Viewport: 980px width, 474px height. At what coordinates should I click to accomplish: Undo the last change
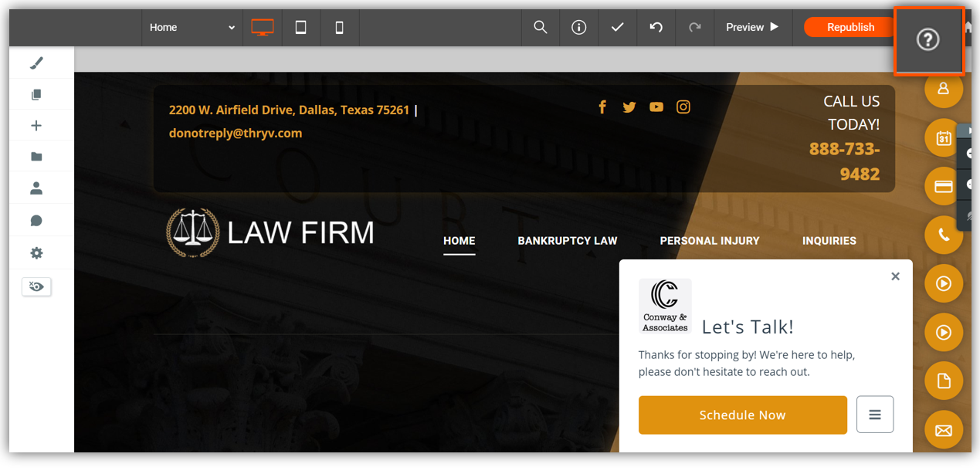[656, 28]
